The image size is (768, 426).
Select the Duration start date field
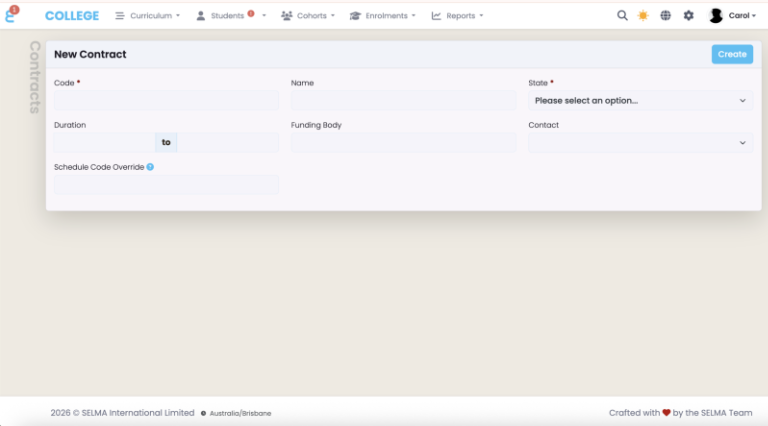[104, 143]
